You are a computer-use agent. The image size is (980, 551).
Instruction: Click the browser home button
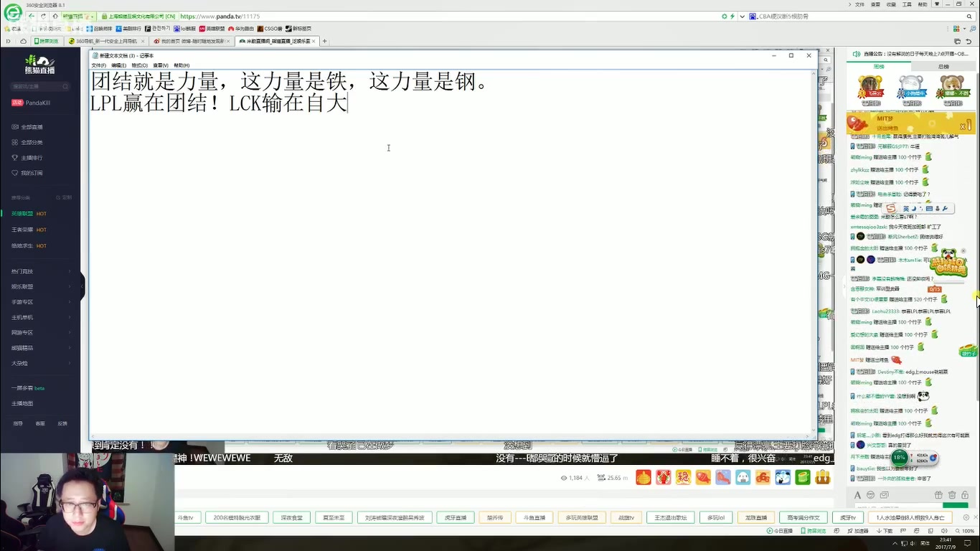tap(55, 17)
